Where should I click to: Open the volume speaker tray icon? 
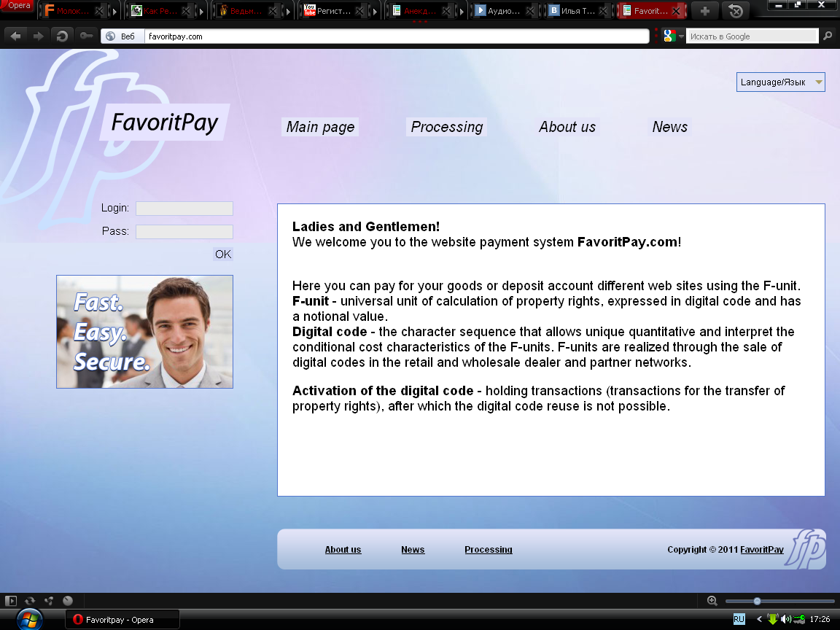(785, 619)
